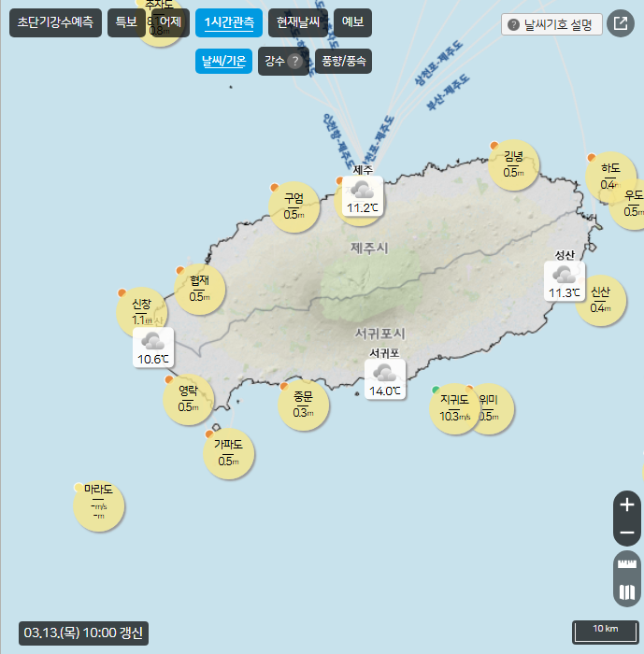The width and height of the screenshot is (644, 654).
Task: Select the 구엄 wave marker
Action: [293, 206]
